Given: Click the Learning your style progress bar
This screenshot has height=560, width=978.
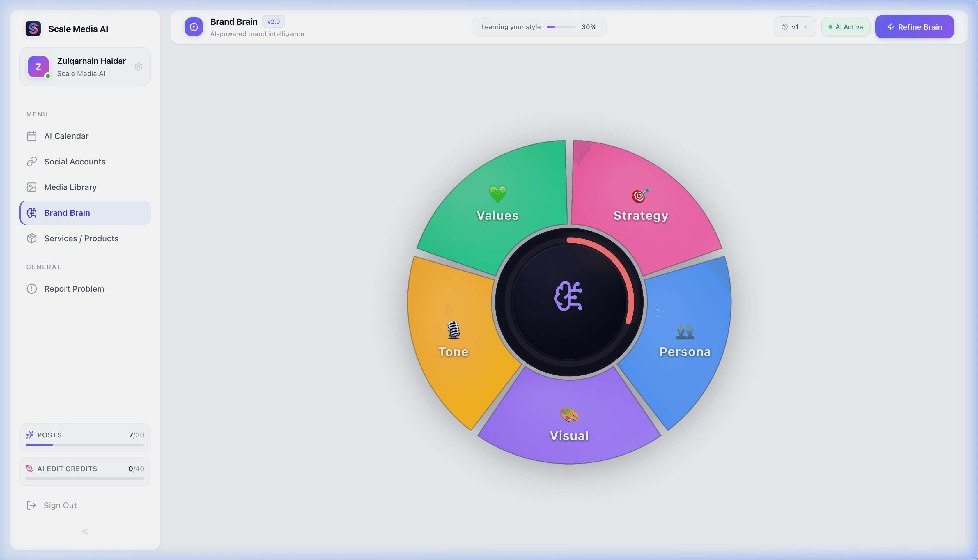Looking at the screenshot, I should coord(561,27).
